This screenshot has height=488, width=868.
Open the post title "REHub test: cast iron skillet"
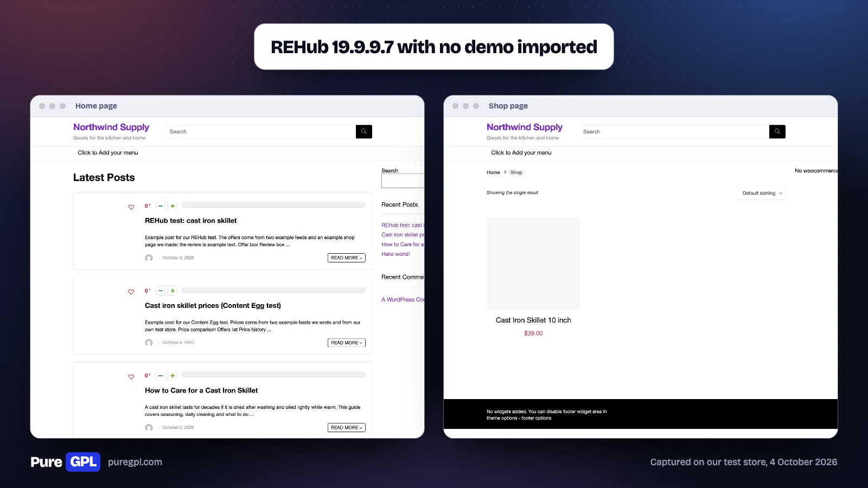coord(191,221)
